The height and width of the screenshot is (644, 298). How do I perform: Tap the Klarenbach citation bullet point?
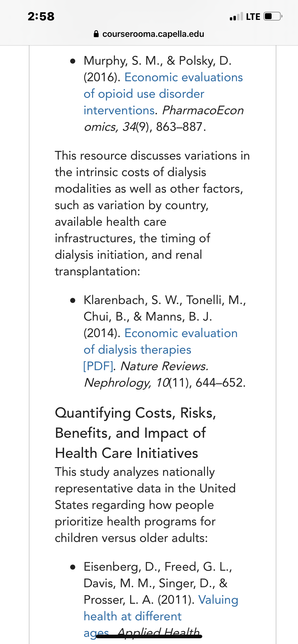tap(73, 300)
